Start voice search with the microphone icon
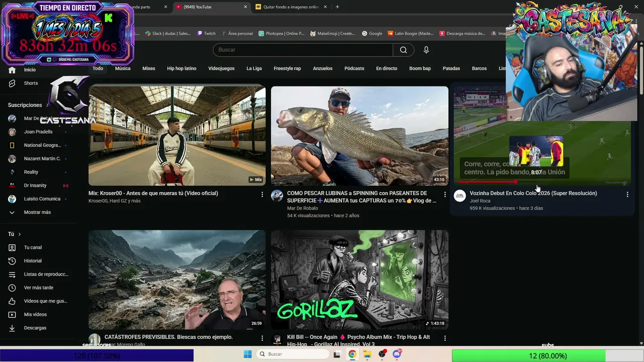Viewport: 644px width, 362px height. click(426, 50)
